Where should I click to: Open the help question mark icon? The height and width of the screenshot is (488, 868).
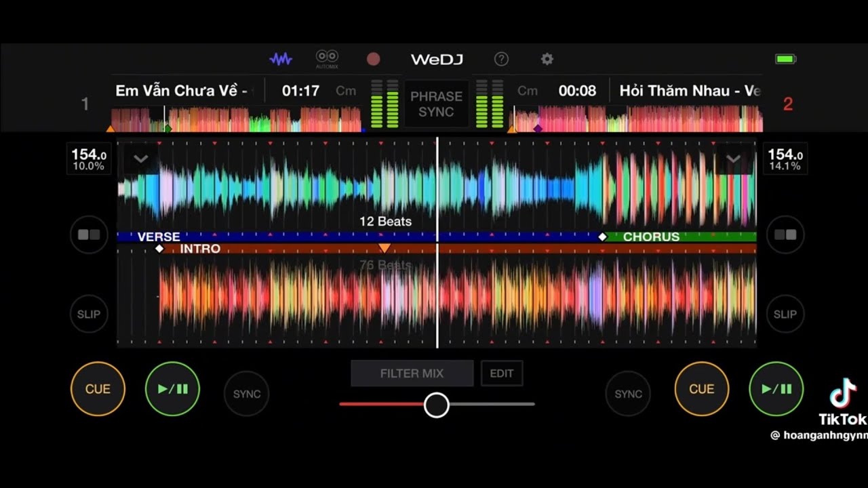501,59
